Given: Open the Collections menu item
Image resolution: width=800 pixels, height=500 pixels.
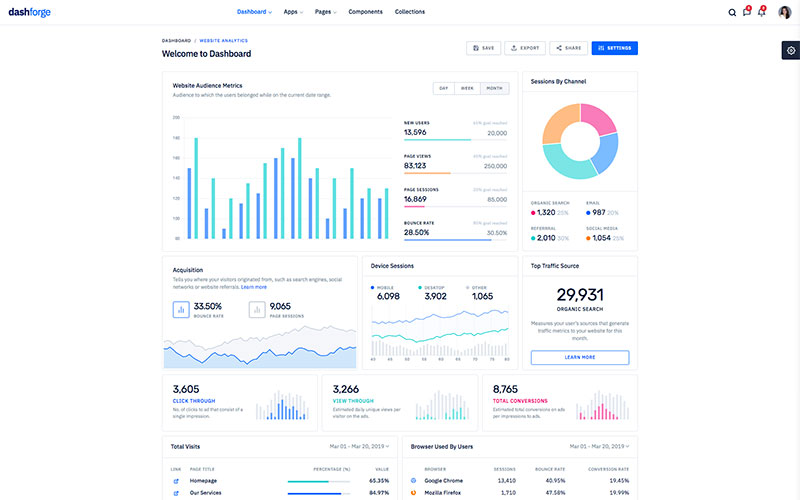Looking at the screenshot, I should pyautogui.click(x=410, y=12).
